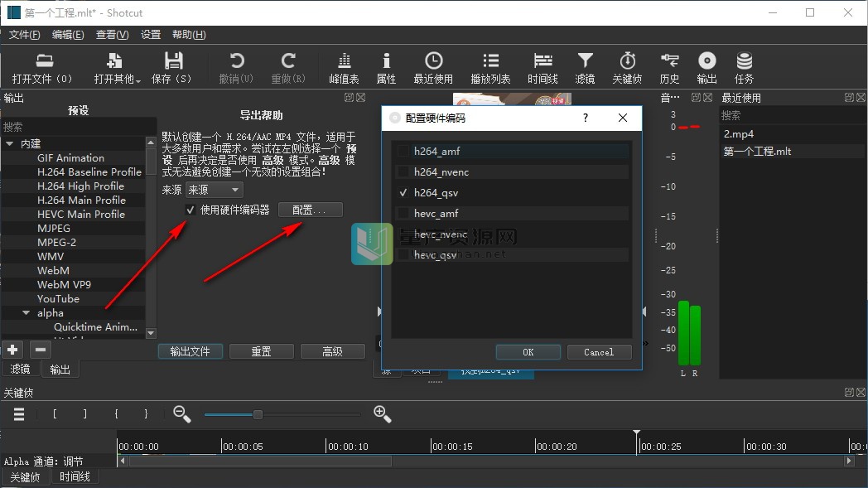Close the hardware encoder dialog
868x488 pixels.
click(623, 118)
